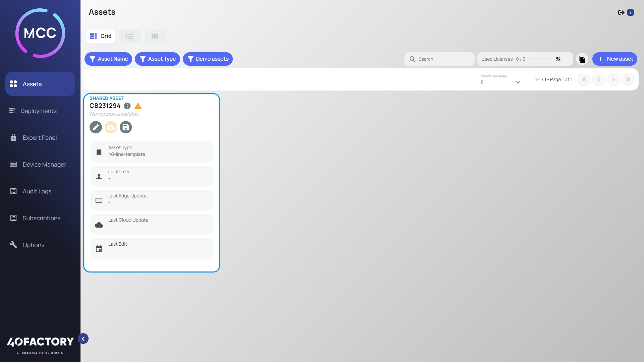Click the save disk icon on asset card

(126, 127)
